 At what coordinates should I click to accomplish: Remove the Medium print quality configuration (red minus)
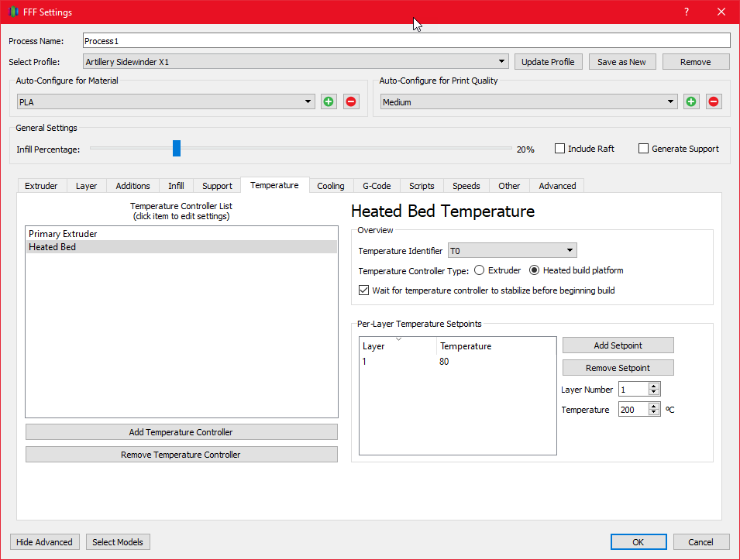(x=714, y=101)
